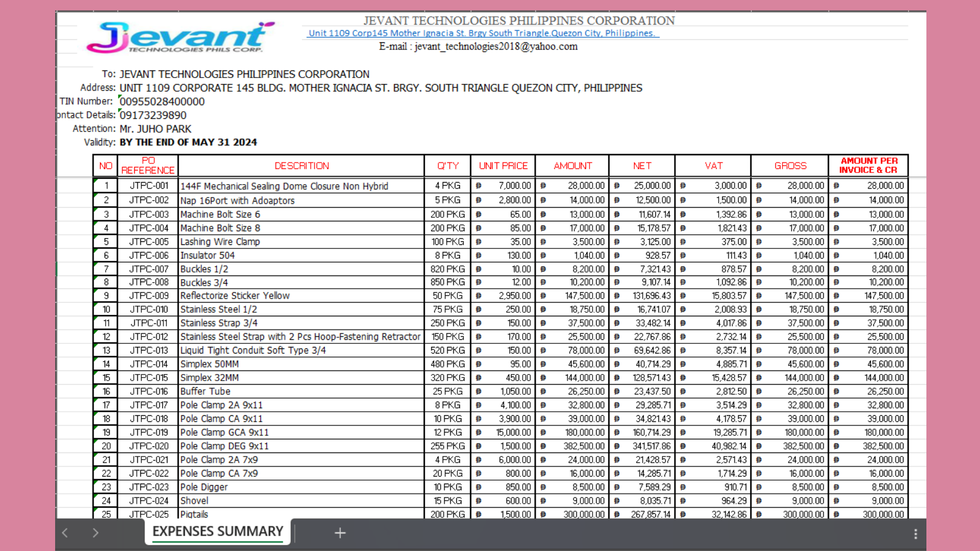Switch to the EXPENSES SUMMARY tab
The height and width of the screenshot is (551, 980).
[218, 532]
